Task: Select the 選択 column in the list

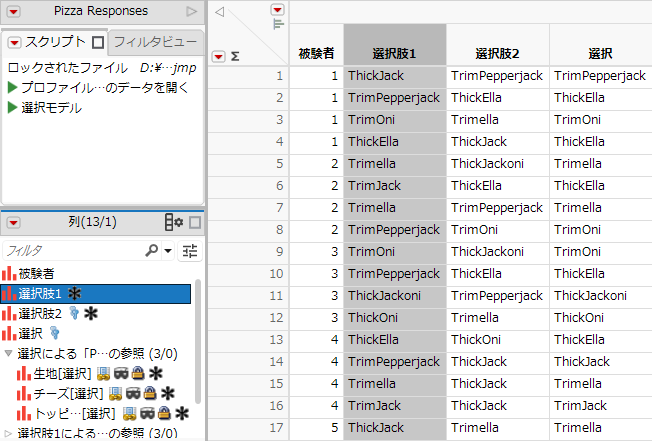Action: pos(30,333)
